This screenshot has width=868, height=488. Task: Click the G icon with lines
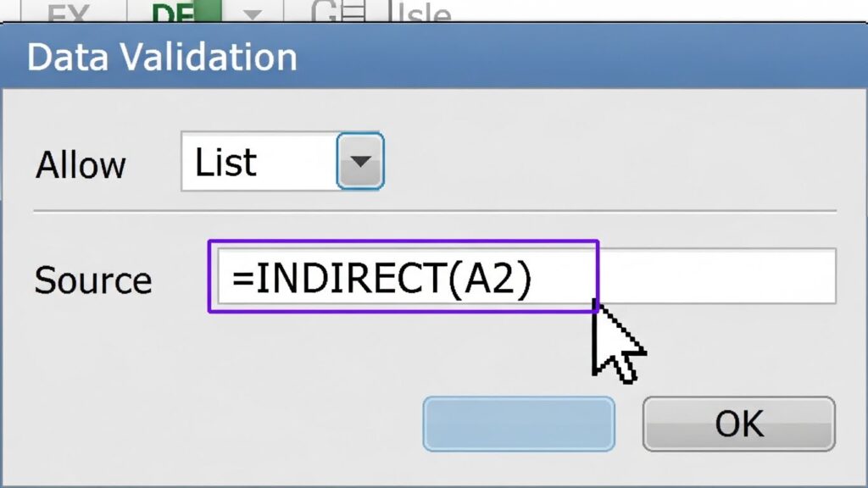point(339,14)
